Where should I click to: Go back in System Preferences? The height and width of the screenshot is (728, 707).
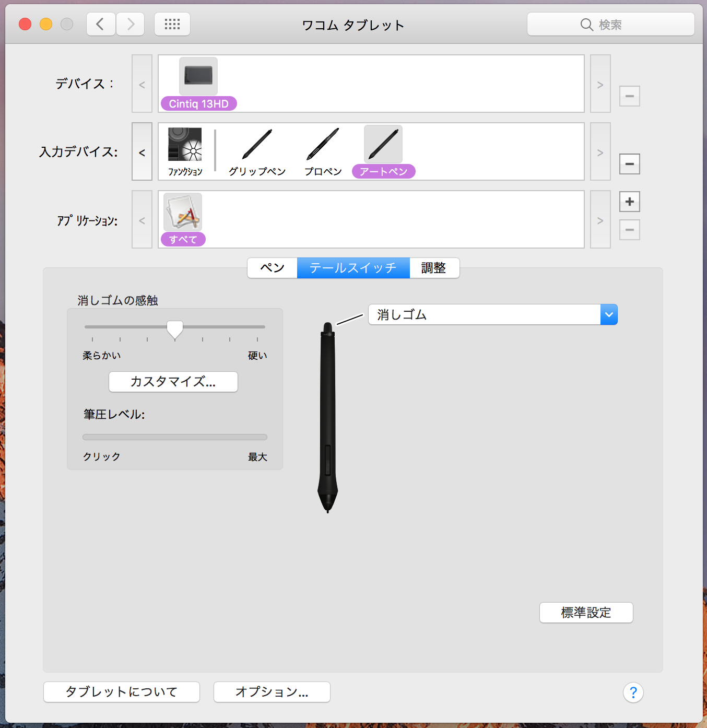(101, 24)
